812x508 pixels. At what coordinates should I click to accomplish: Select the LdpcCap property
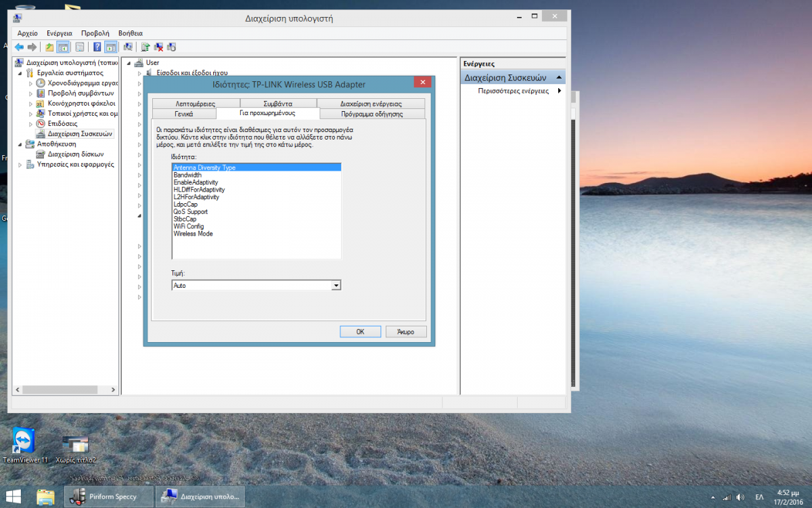pyautogui.click(x=256, y=205)
